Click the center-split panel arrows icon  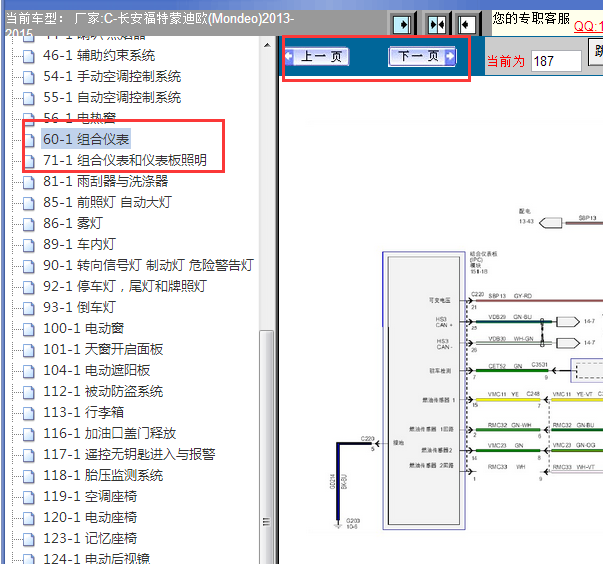(436, 25)
